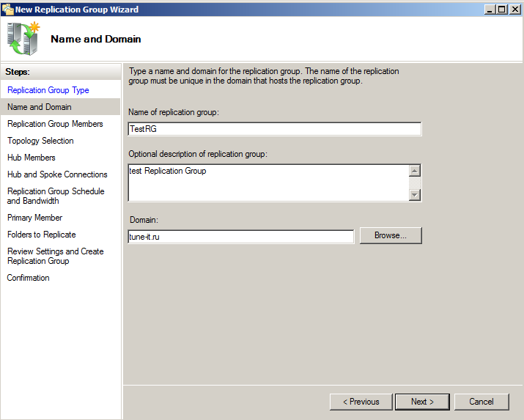Select Replication Group Members step
This screenshot has height=420, width=524.
55,124
